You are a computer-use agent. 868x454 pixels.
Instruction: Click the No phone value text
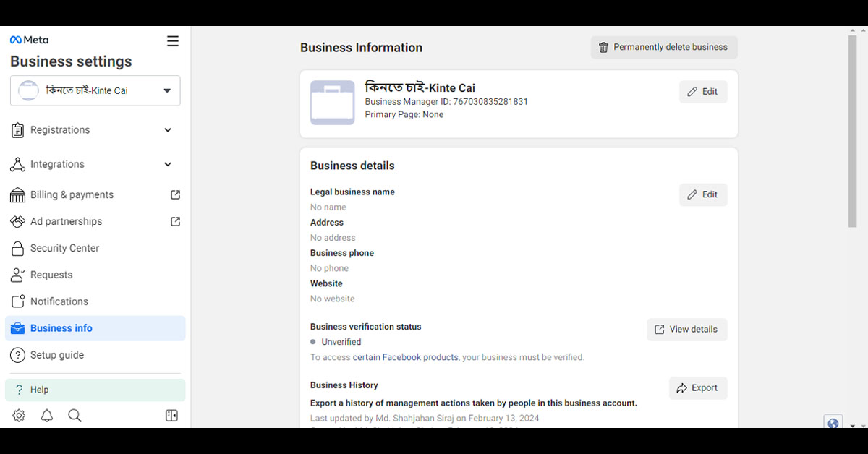click(330, 268)
